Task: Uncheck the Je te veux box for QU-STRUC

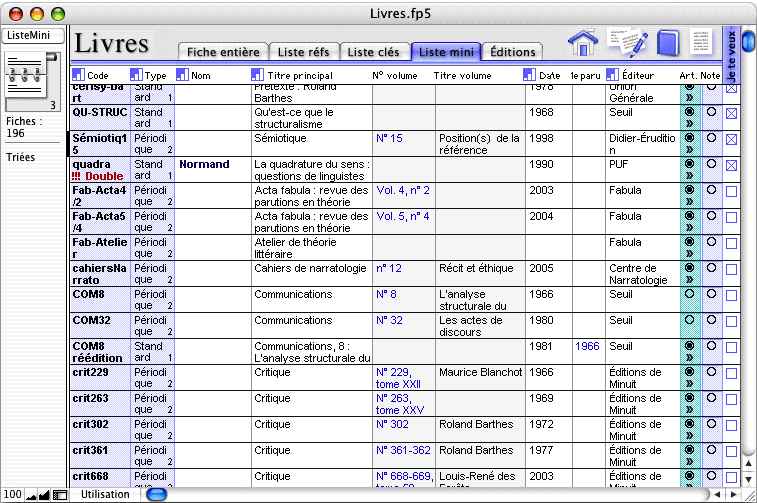Action: point(731,113)
